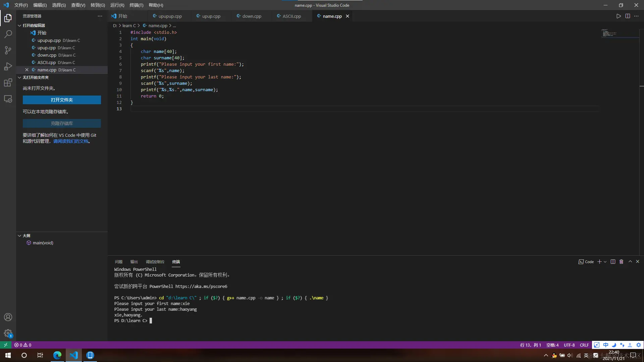
Task: Collapse the 大纲 outline section
Action: (x=19, y=236)
